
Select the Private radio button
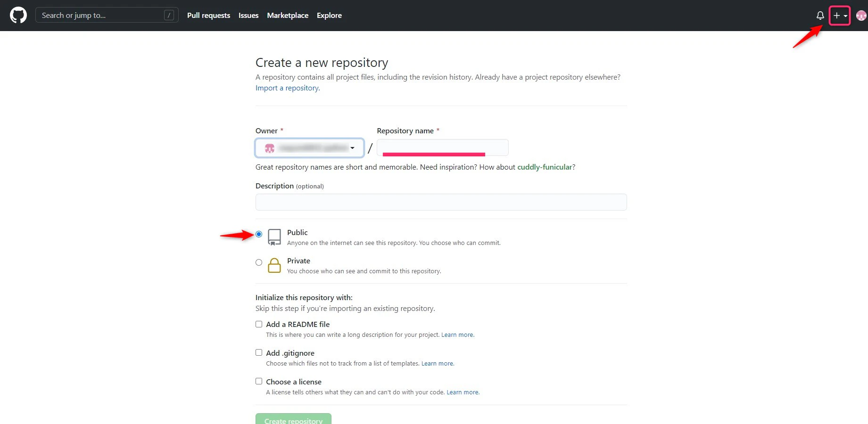pyautogui.click(x=259, y=262)
